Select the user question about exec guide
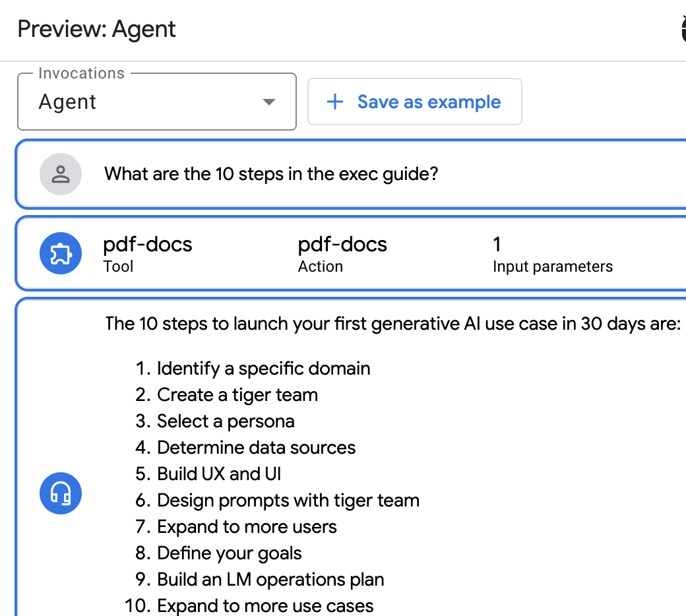The width and height of the screenshot is (686, 616). point(271,174)
